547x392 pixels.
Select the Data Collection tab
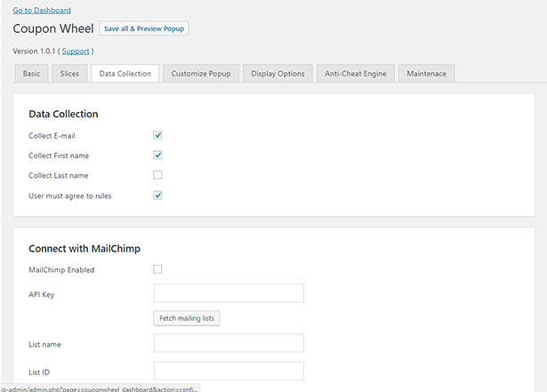(x=125, y=74)
